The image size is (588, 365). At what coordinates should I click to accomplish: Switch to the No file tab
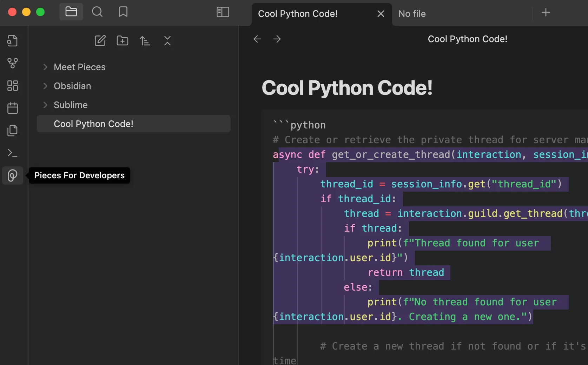(x=412, y=14)
